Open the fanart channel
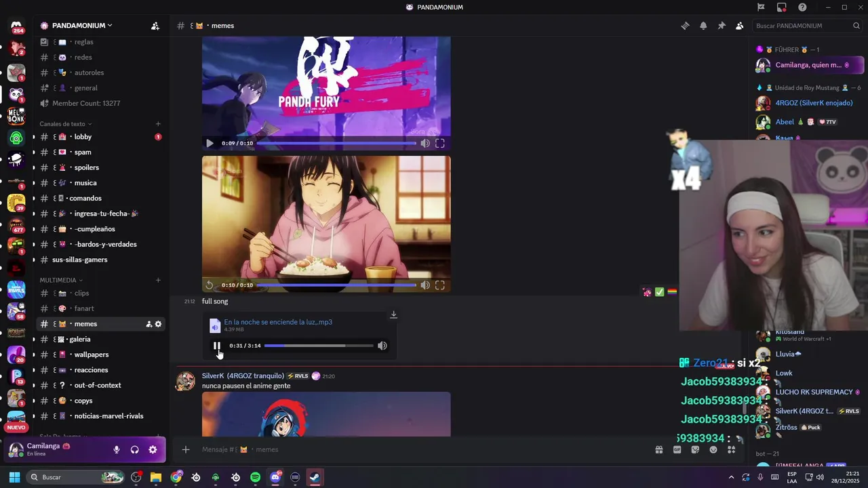This screenshot has height=488, width=868. [100, 308]
